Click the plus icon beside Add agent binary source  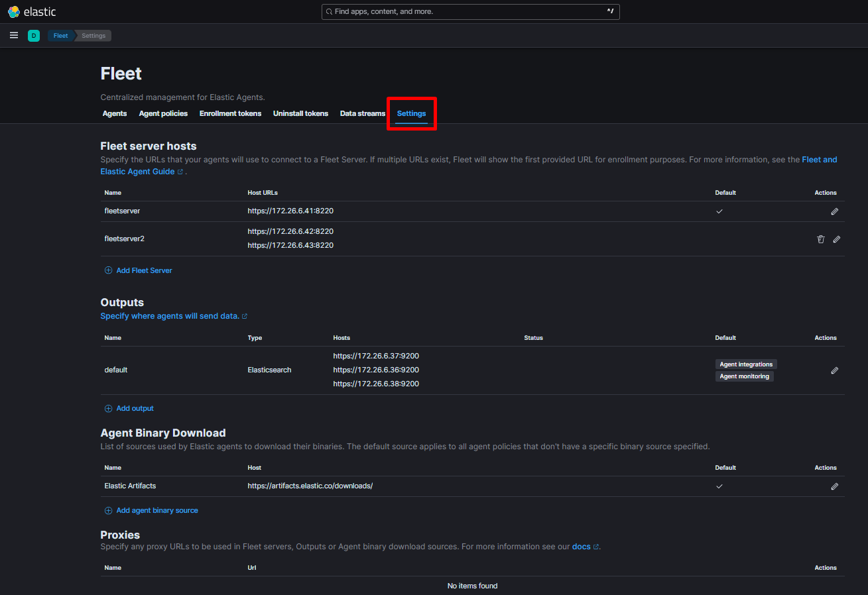pos(109,510)
